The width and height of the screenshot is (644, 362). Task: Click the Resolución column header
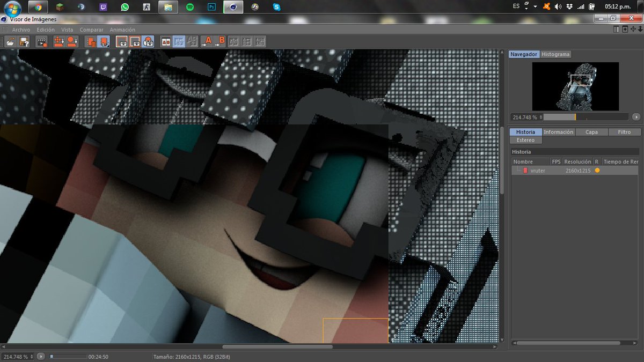(577, 161)
